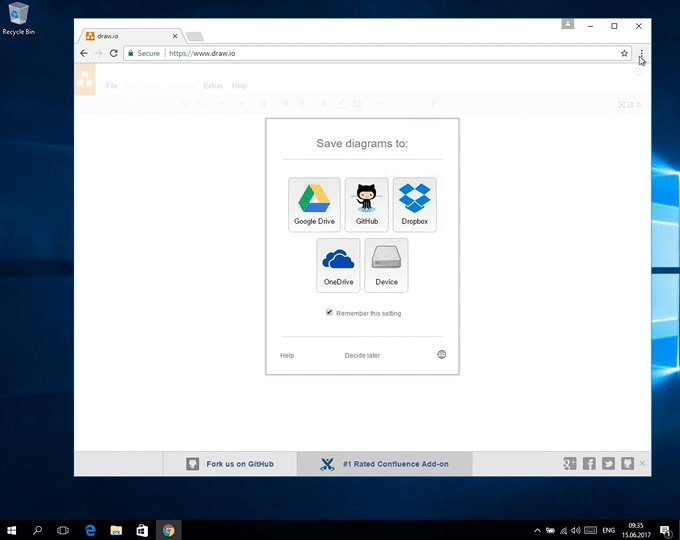Dismiss the footer banner with X
The width and height of the screenshot is (680, 540).
point(642,464)
